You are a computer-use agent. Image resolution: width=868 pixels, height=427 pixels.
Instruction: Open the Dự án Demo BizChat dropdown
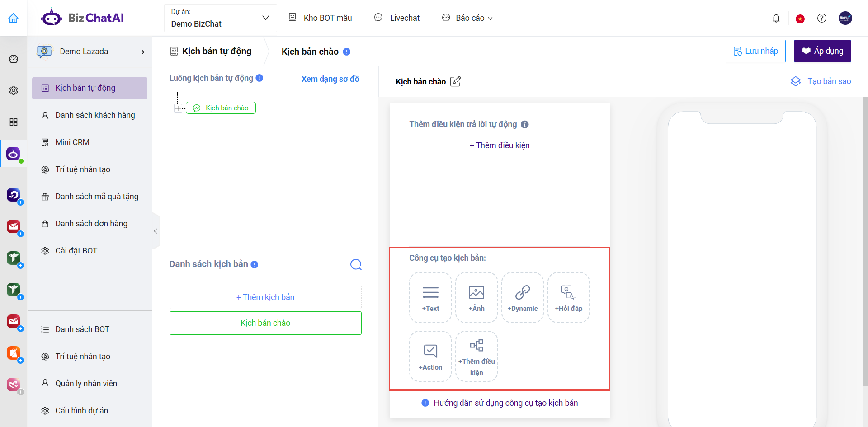[220, 18]
